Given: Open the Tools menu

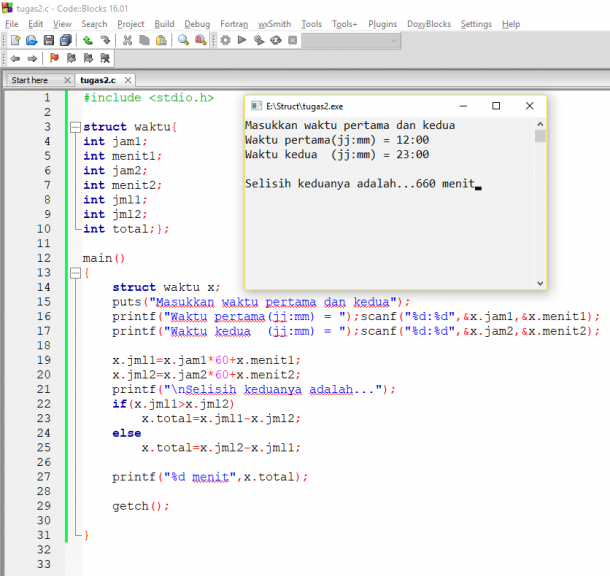Looking at the screenshot, I should click(x=311, y=24).
